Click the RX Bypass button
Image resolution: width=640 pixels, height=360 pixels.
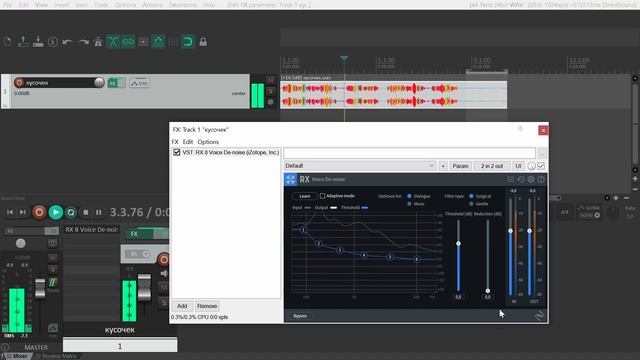coord(300,316)
